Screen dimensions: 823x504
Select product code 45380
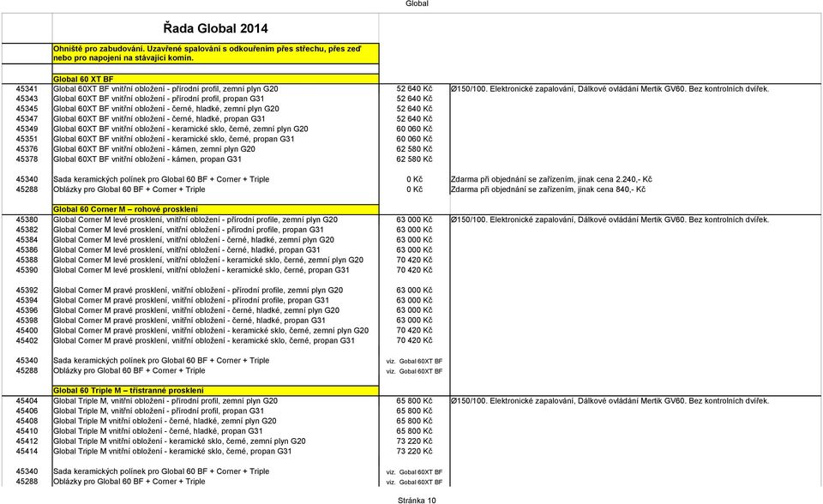point(27,220)
